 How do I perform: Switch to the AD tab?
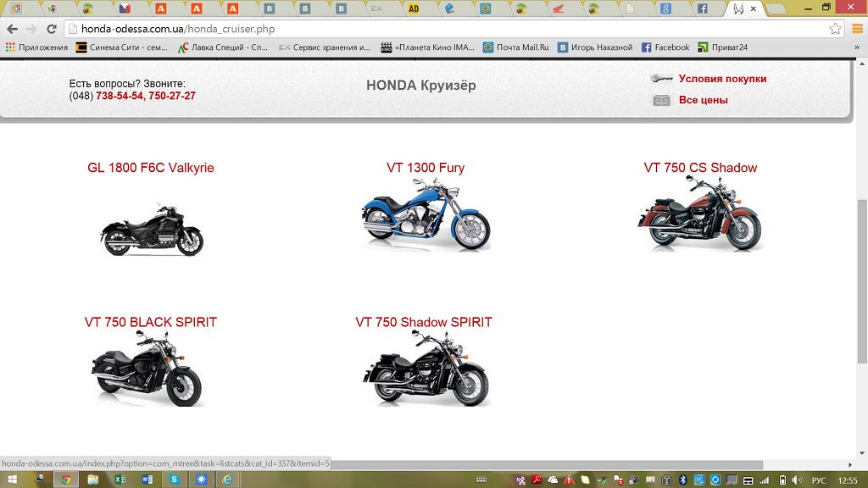414,8
